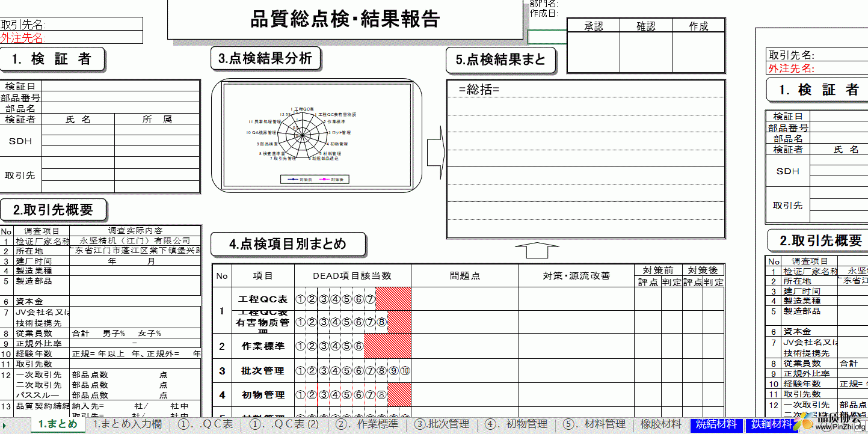
Task: Click the 部品番号 label in left form
Action: coord(20,97)
